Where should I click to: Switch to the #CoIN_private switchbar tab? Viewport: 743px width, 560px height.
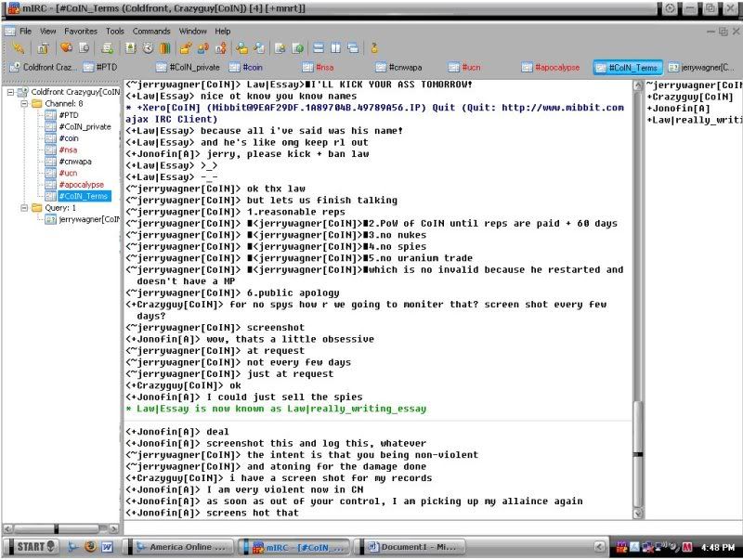tap(190, 68)
